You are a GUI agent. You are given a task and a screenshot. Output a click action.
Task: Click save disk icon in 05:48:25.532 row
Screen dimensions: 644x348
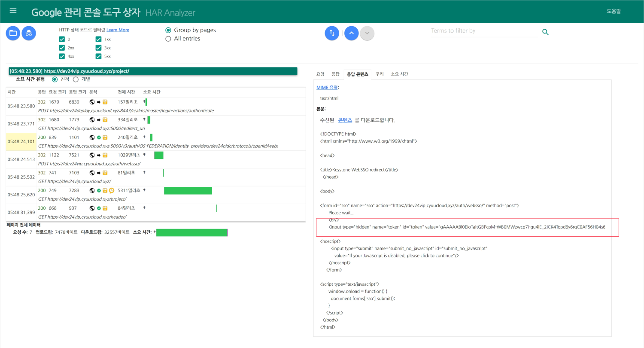(x=105, y=173)
